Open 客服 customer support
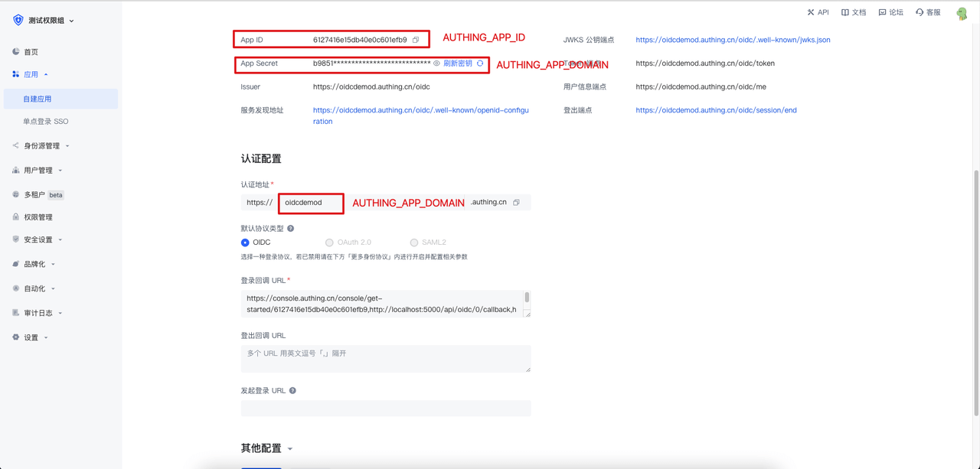980x469 pixels. [928, 12]
